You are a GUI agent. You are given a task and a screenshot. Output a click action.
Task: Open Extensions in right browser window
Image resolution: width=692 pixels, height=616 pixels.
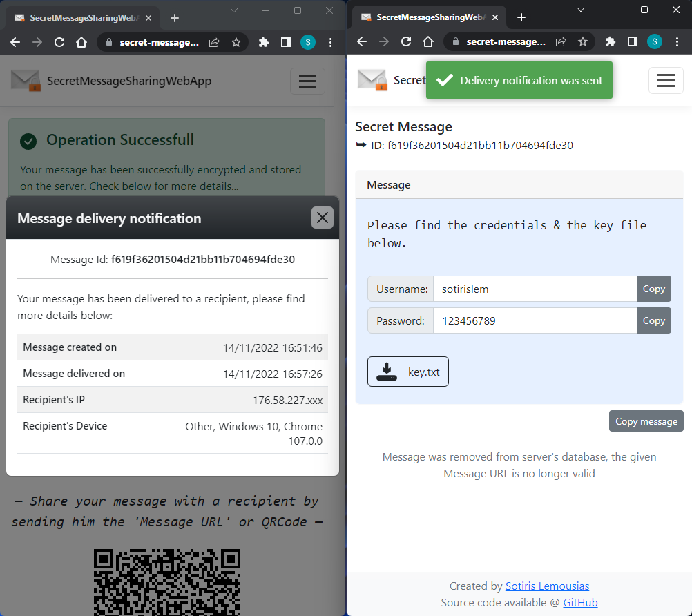(x=611, y=41)
